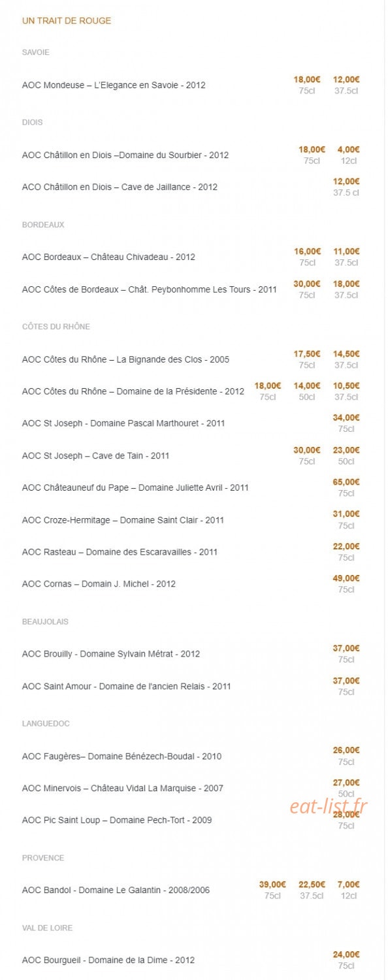
Task: Click the BORDEAUX section heading
Action: click(43, 225)
